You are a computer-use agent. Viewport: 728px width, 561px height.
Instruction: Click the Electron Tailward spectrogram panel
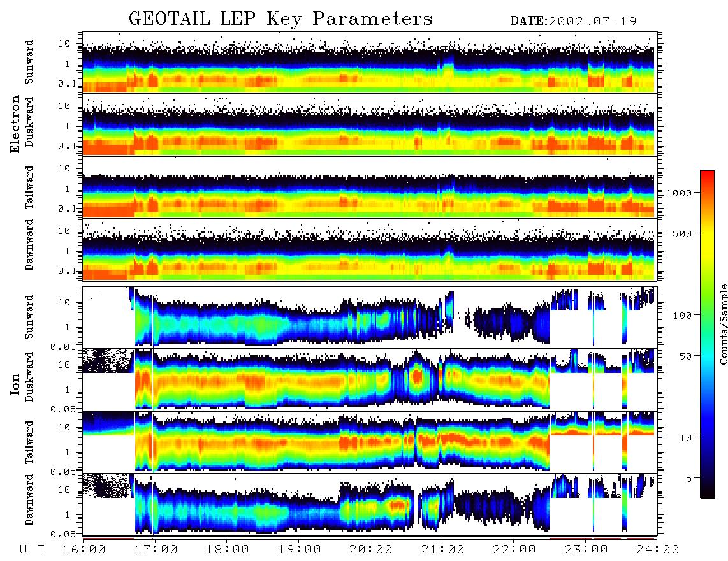370,187
